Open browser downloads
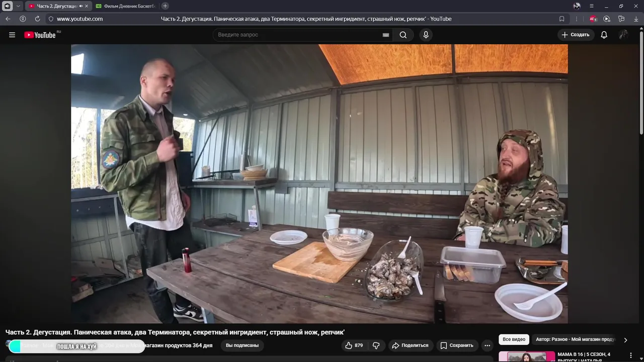This screenshot has height=362, width=644. click(x=636, y=19)
